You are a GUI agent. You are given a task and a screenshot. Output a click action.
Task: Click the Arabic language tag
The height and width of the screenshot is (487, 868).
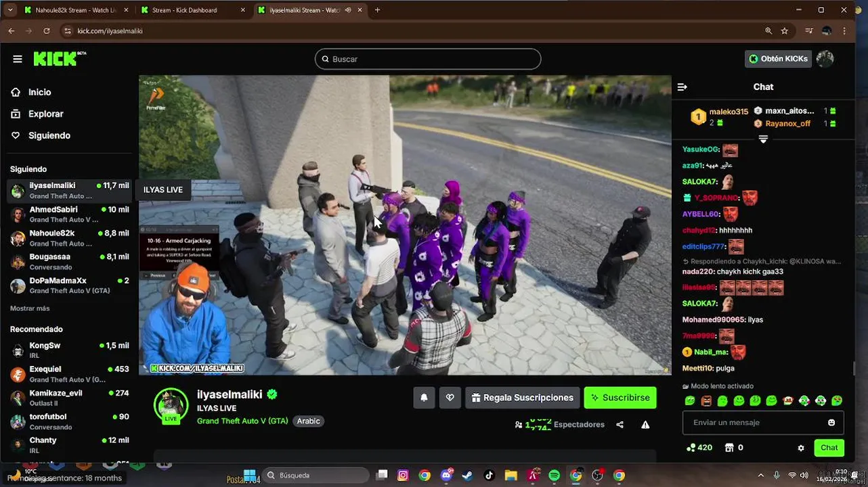308,421
